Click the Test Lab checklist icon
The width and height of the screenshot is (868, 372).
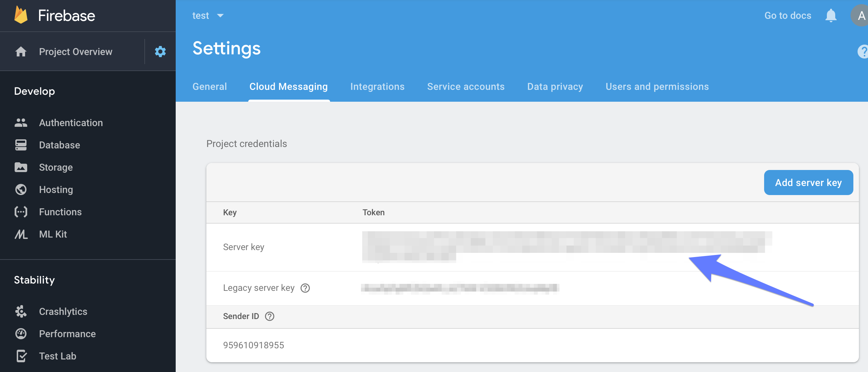coord(21,356)
